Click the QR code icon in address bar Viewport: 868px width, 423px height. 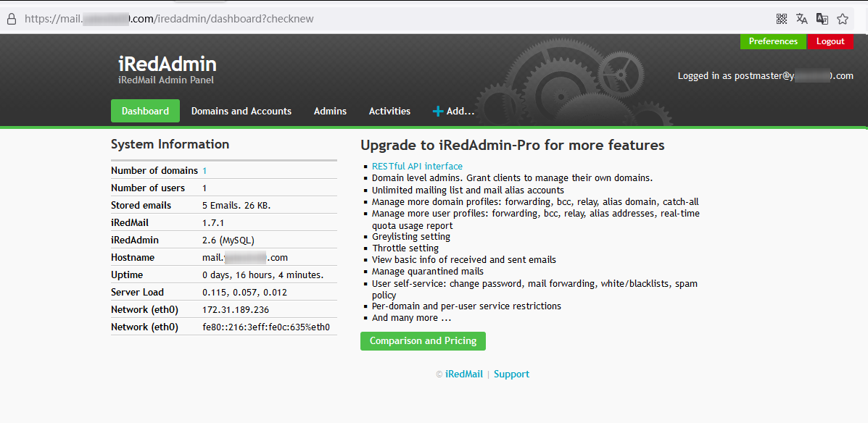click(x=782, y=19)
